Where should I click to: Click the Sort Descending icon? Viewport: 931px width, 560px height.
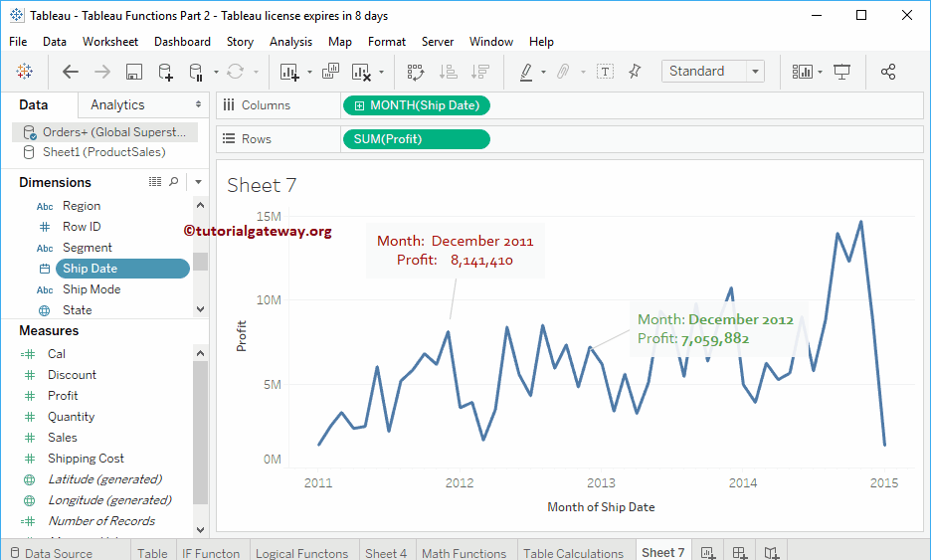tap(479, 72)
